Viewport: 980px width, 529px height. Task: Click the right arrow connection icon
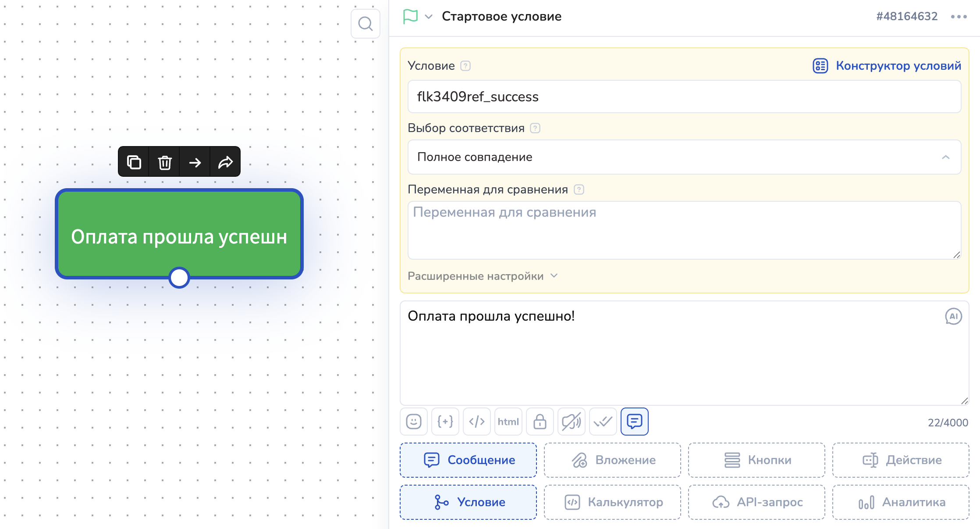point(195,162)
